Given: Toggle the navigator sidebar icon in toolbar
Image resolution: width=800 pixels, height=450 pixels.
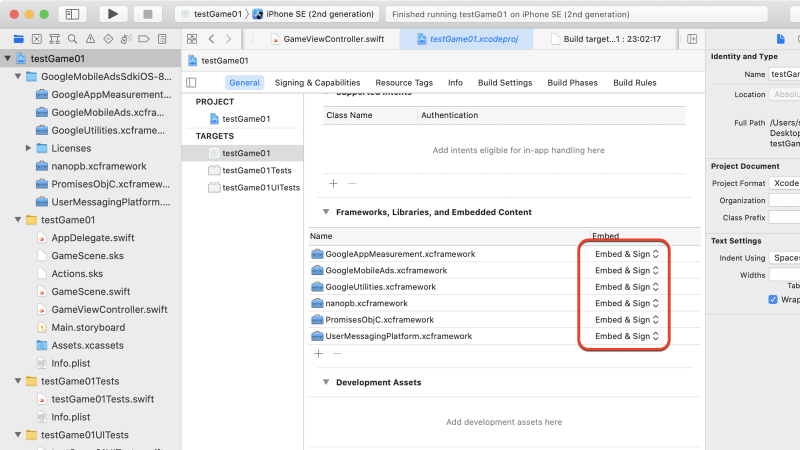Looking at the screenshot, I should point(72,14).
